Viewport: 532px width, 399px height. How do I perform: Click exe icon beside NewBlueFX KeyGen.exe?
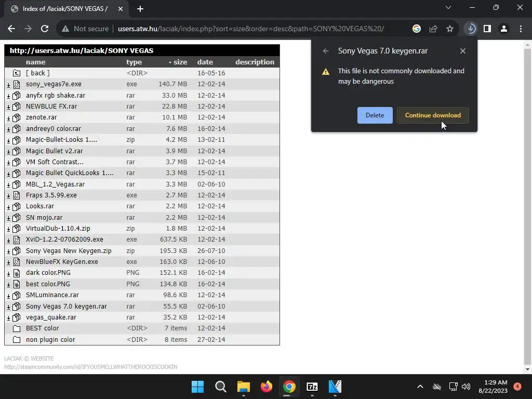point(16,262)
